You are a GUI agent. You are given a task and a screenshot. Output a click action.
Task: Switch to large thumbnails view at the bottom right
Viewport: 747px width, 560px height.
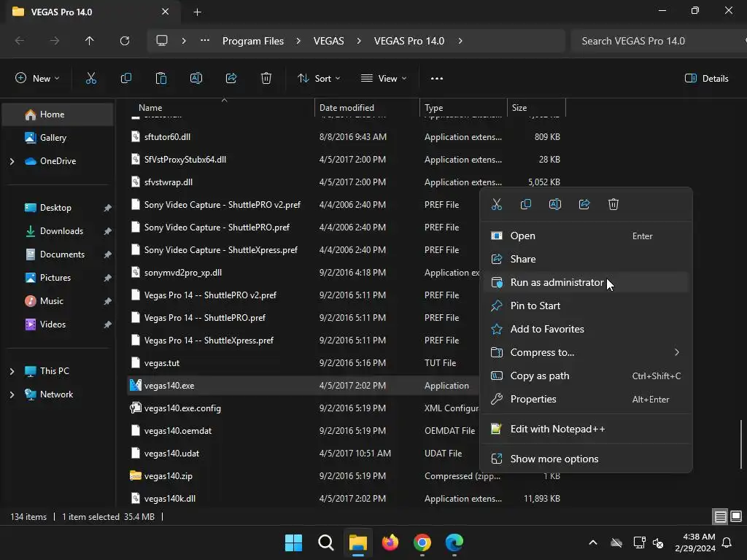(736, 516)
